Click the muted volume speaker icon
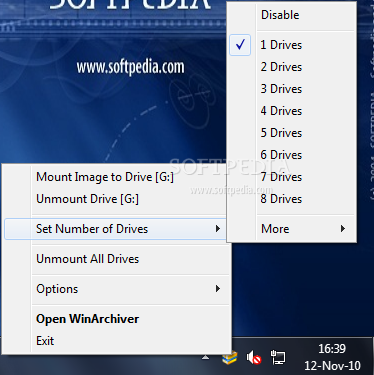374x375 pixels. pos(254,358)
